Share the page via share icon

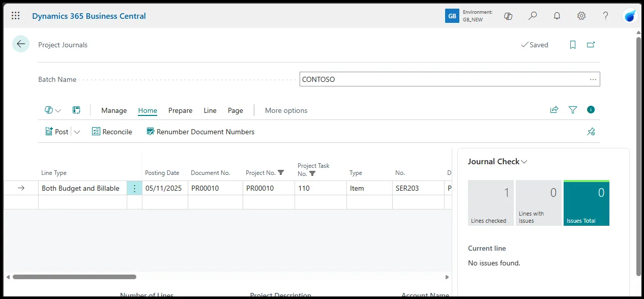click(x=554, y=110)
